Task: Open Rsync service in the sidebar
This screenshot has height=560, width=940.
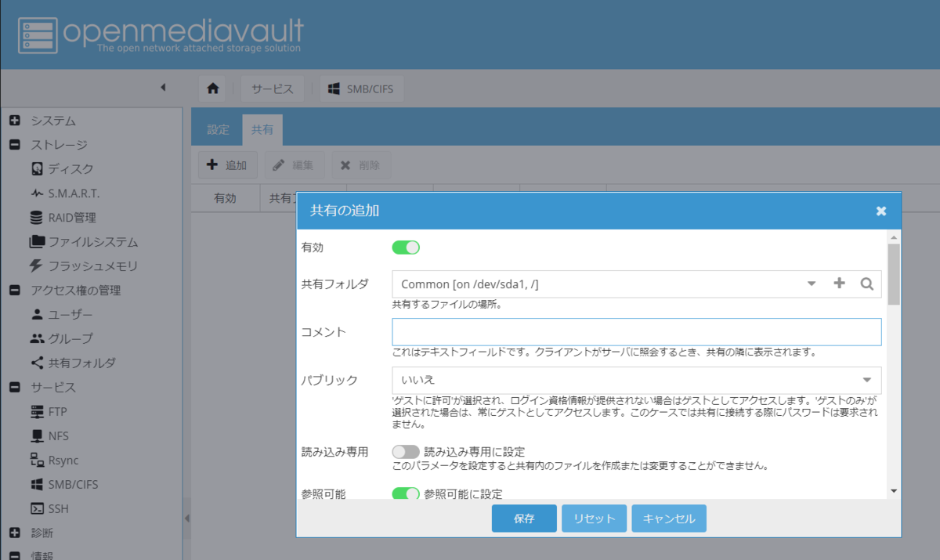Action: pyautogui.click(x=55, y=461)
